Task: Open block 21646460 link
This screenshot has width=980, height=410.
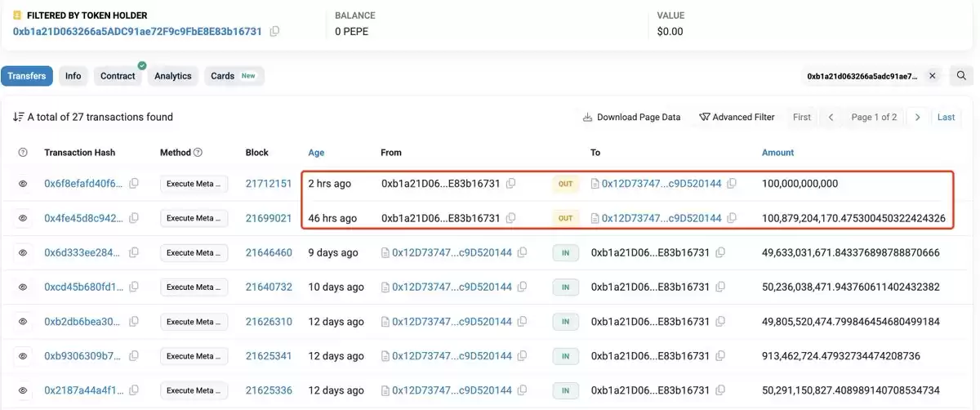Action: coord(269,252)
